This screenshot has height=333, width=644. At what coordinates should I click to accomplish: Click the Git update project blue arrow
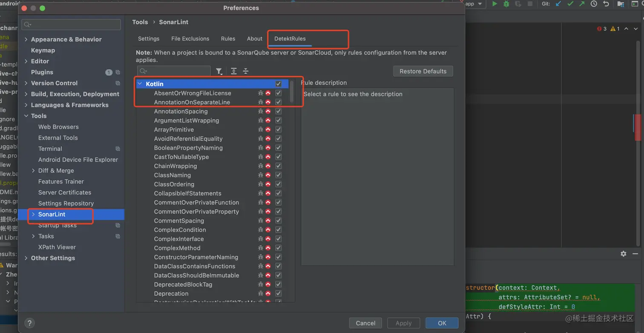558,4
